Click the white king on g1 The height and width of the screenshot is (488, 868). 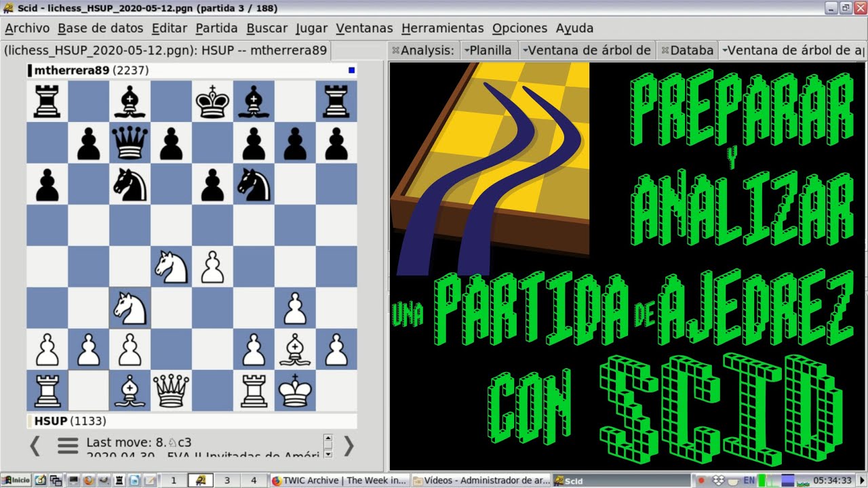click(x=295, y=390)
